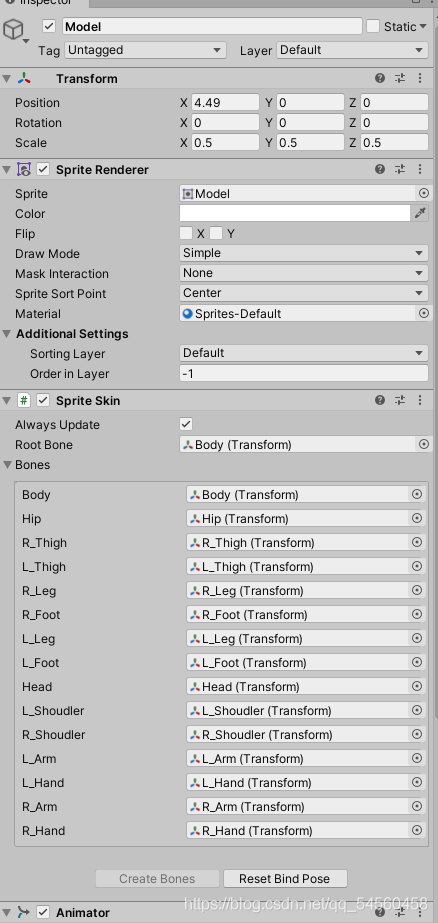Open object picker for Sprite field
The width and height of the screenshot is (438, 923).
423,193
